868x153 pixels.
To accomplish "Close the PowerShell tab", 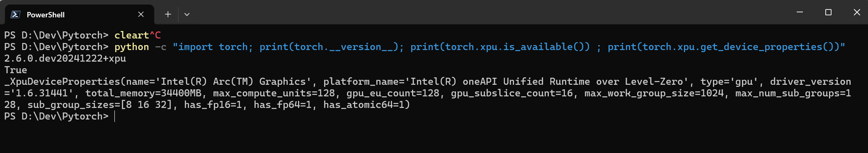I will pos(141,14).
